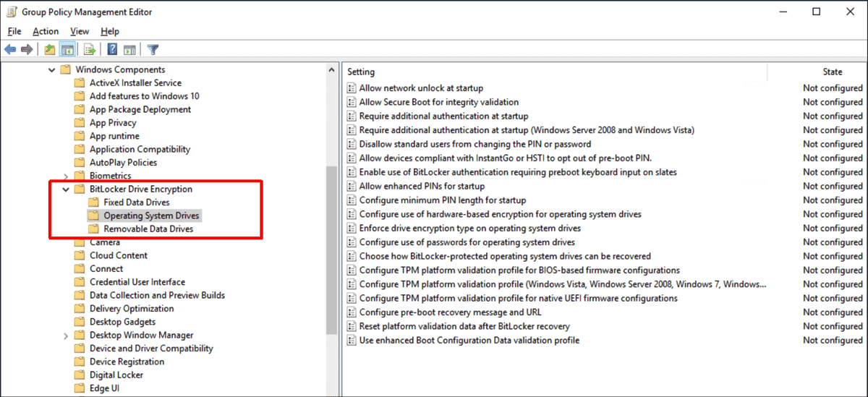Click the Group Policy Management Editor title icon
This screenshot has height=397, width=868.
(11, 12)
